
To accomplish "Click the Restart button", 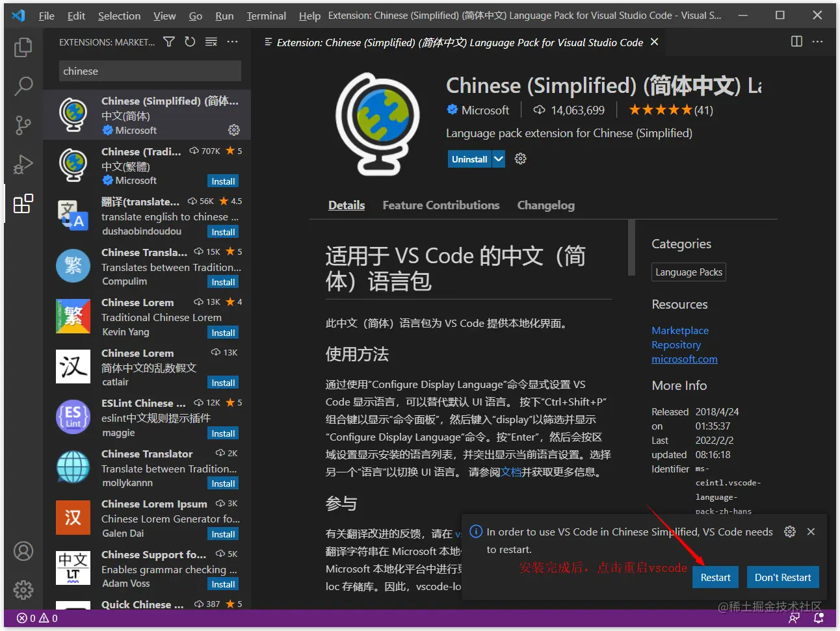I will (715, 577).
